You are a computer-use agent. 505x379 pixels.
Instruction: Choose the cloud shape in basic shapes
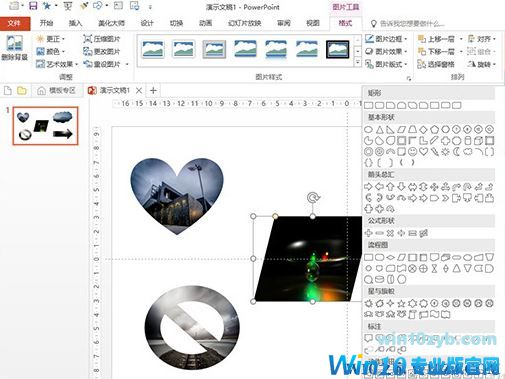point(467,152)
